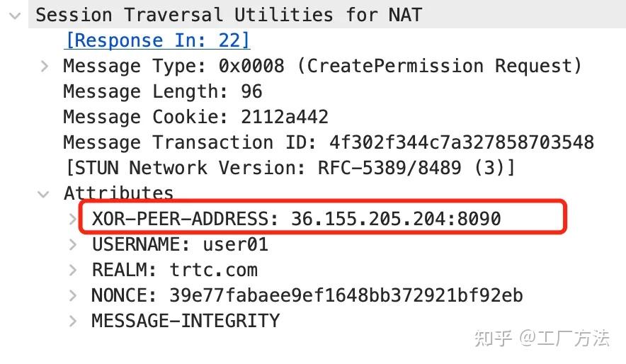Select the XOR-PEER-ADDRESS 36.155.205.204:8090 row
The width and height of the screenshot is (626, 364).
coord(296,219)
